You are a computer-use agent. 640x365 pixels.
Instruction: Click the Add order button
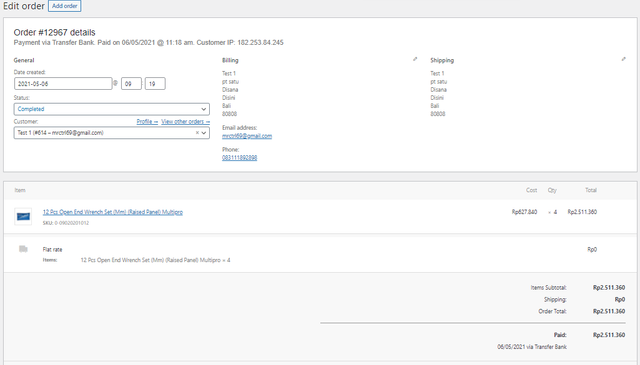[64, 6]
